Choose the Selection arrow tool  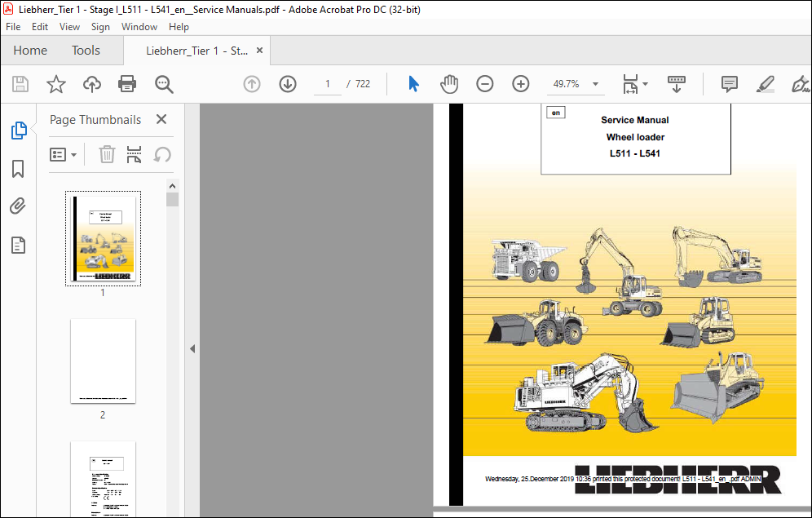(x=413, y=84)
